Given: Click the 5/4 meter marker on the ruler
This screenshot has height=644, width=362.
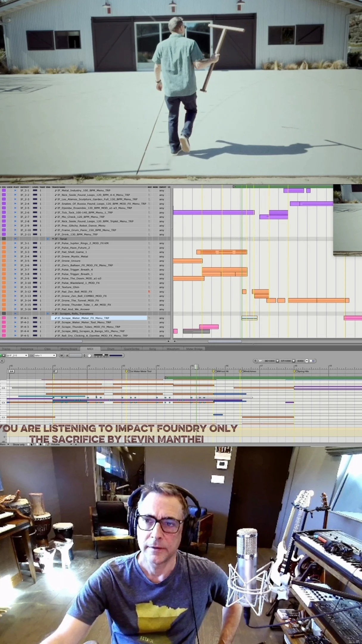Looking at the screenshot, I should click(x=12, y=371).
